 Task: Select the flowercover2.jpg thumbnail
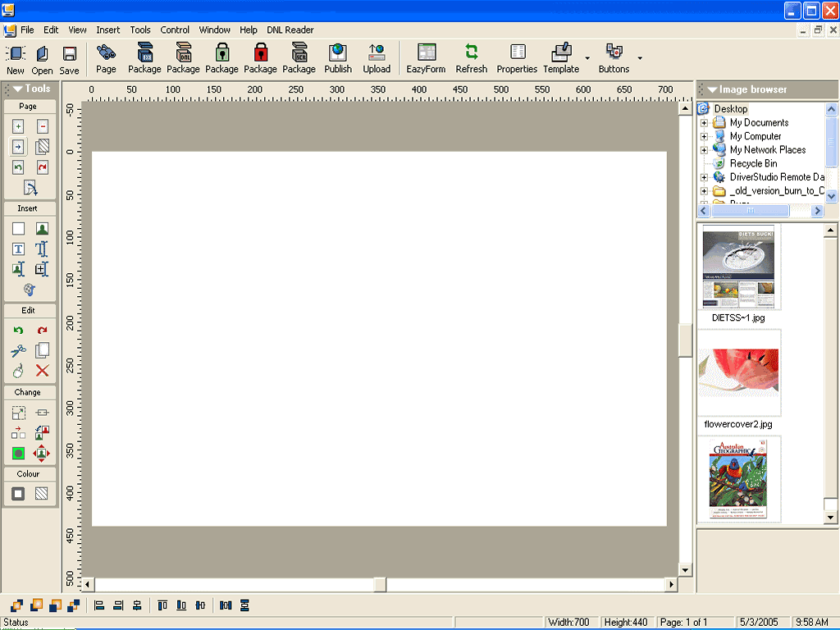click(739, 373)
